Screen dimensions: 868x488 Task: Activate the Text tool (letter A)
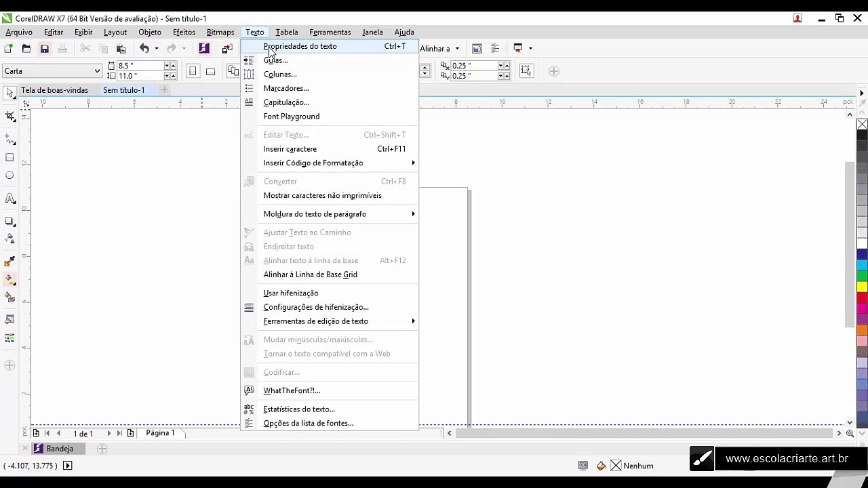9,199
